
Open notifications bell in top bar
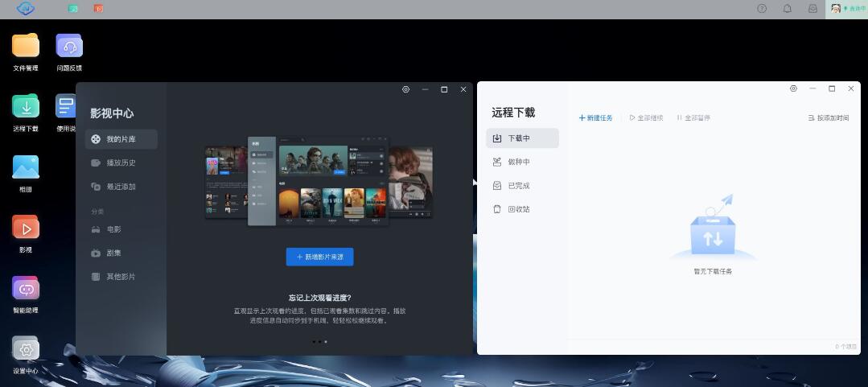pos(788,9)
